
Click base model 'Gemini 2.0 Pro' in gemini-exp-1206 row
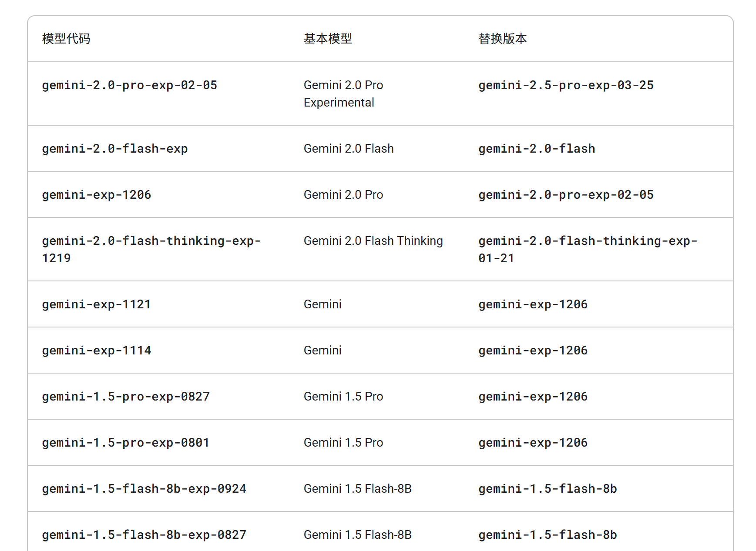(343, 195)
